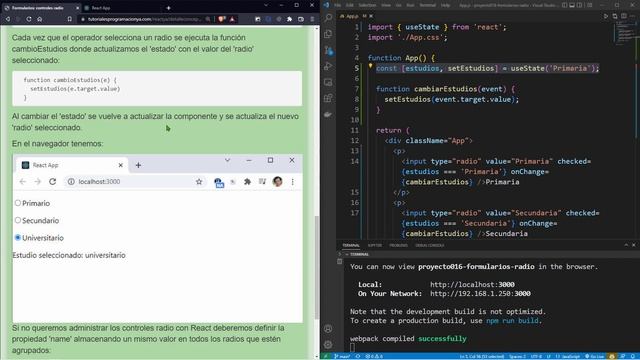The width and height of the screenshot is (640, 360).
Task: Open the Help menu in VS Code
Action: click(x=445, y=5)
